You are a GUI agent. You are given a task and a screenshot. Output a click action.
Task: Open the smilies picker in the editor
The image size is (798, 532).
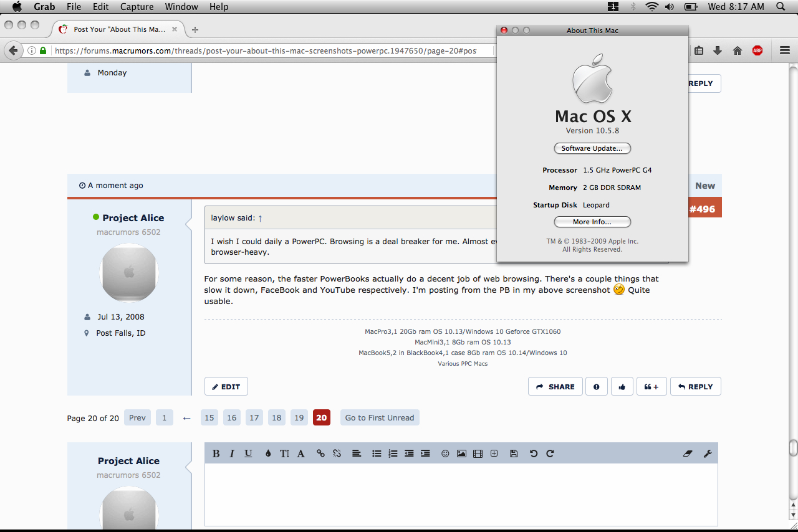point(445,454)
